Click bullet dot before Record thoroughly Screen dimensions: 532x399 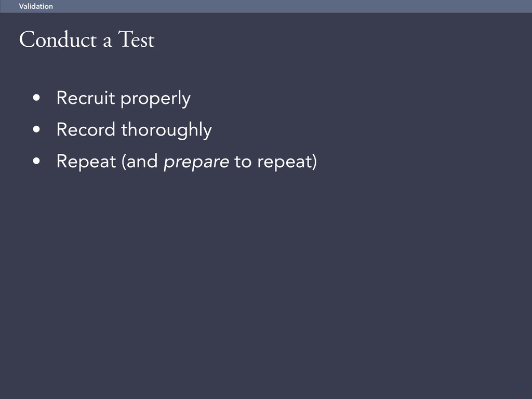click(36, 129)
